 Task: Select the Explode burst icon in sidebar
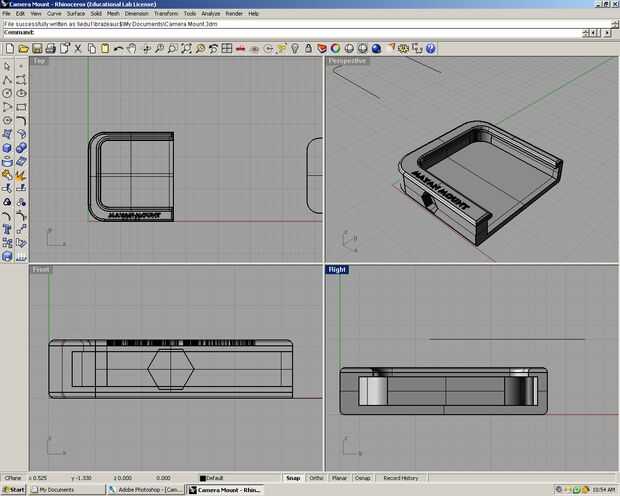click(21, 175)
